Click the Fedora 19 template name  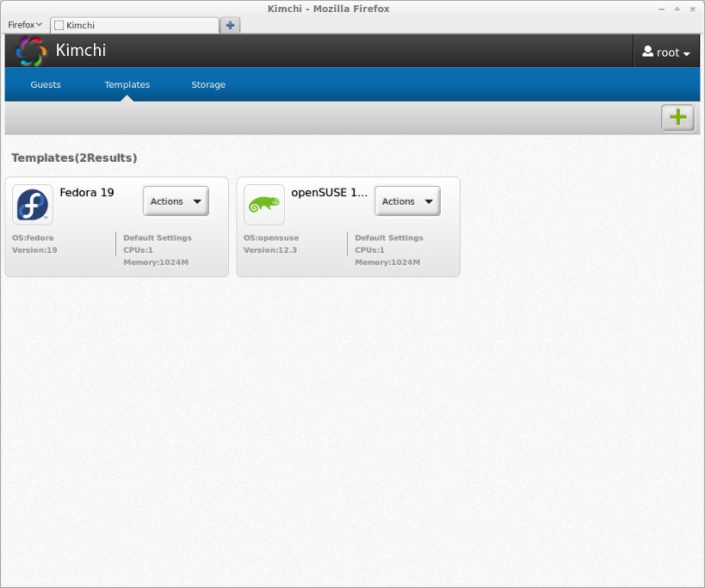(87, 192)
